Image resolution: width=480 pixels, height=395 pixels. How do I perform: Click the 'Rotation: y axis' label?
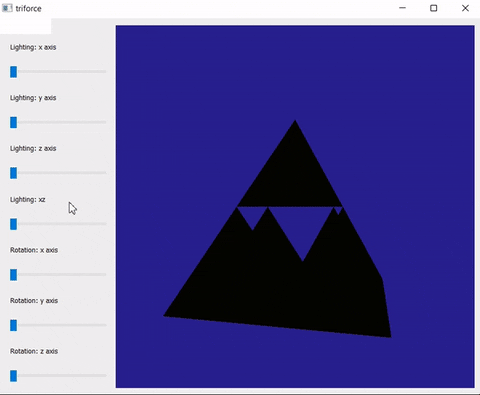coord(34,301)
